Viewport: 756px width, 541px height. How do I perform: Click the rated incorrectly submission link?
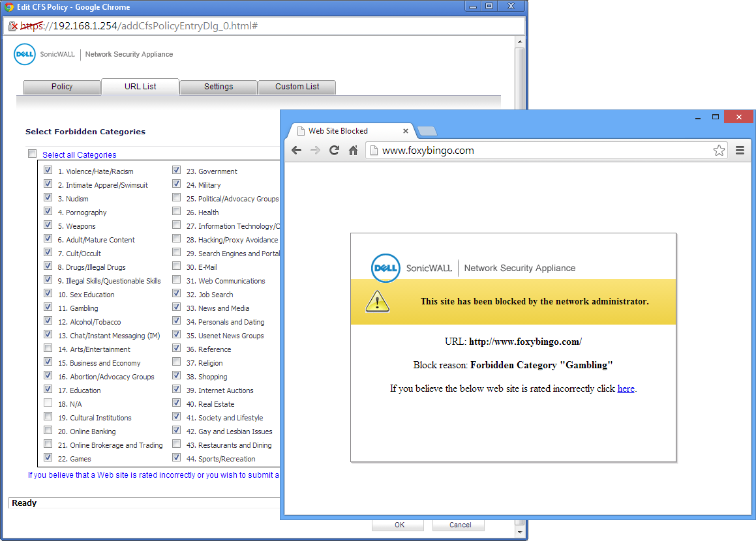(153, 475)
